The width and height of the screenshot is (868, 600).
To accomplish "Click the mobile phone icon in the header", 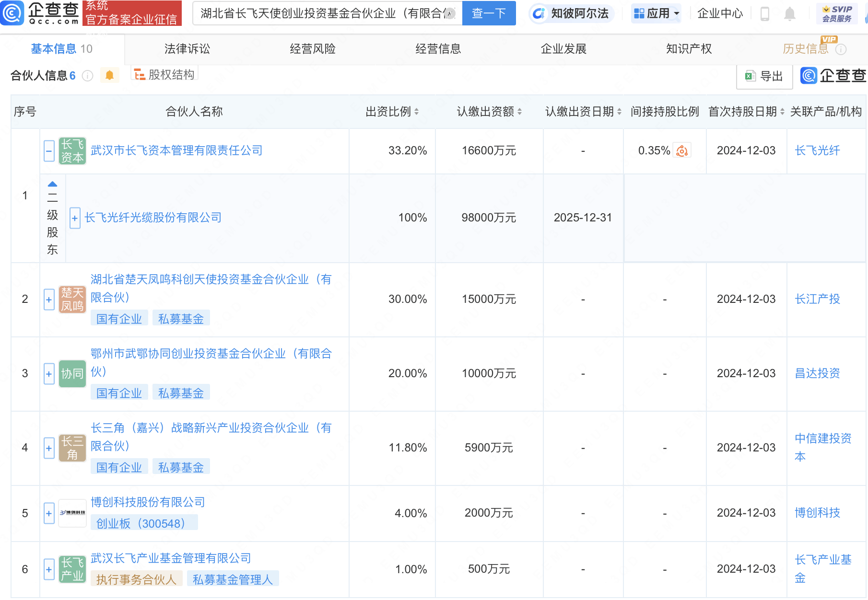I will point(765,14).
